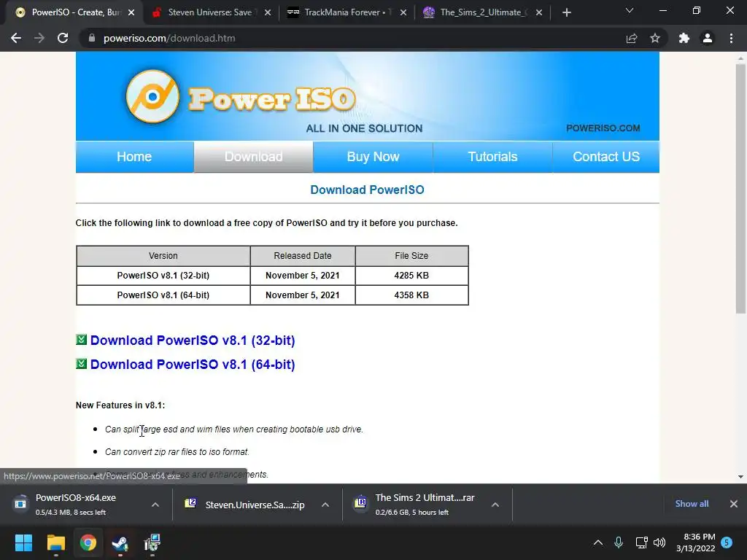
Task: Open the volume speaker tray icon
Action: 659,542
